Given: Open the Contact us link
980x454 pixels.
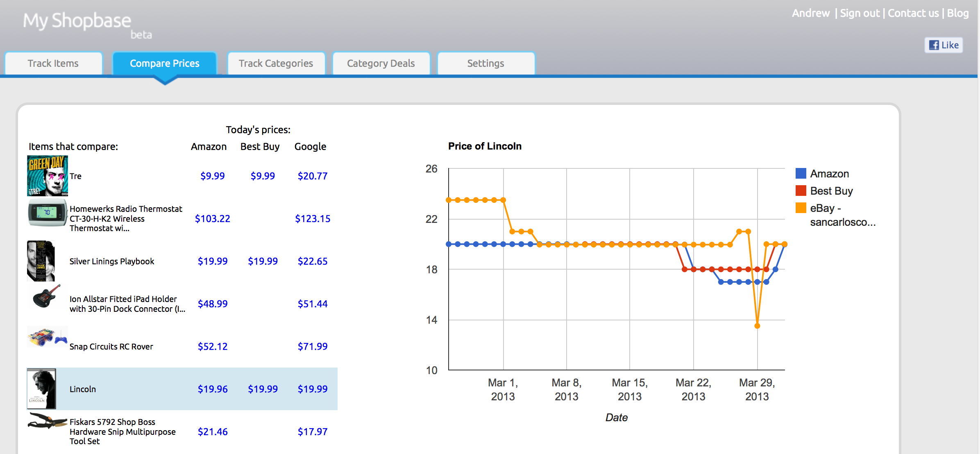Looking at the screenshot, I should (x=913, y=14).
